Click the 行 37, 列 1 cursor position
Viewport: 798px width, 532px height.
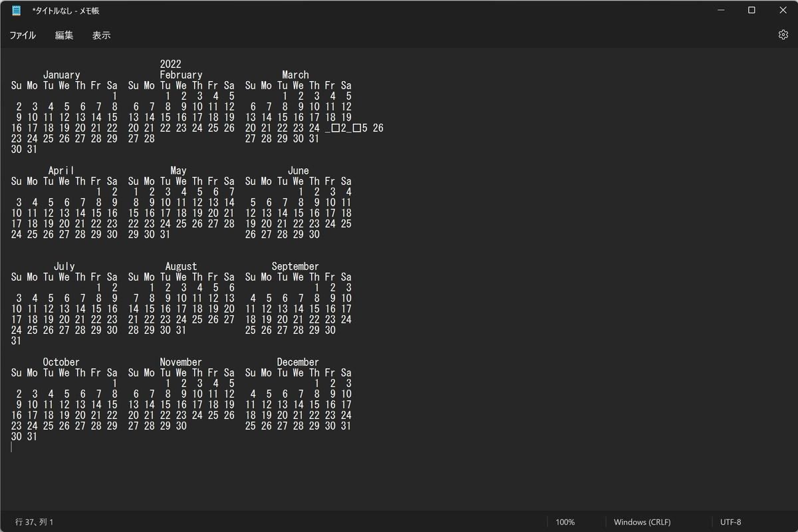(34, 522)
